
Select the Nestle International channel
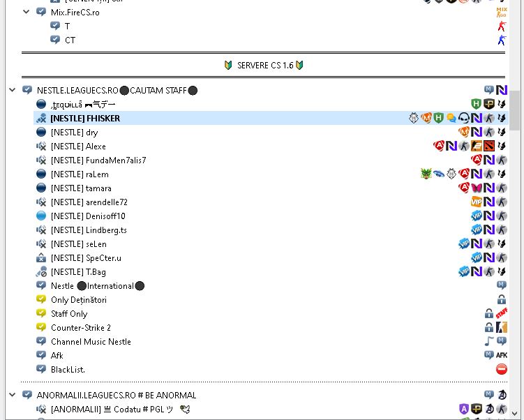pos(98,286)
